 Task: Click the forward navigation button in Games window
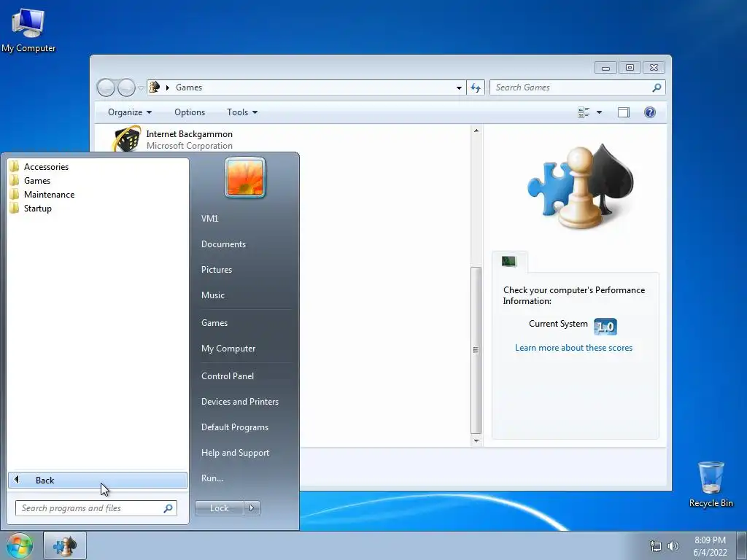126,87
